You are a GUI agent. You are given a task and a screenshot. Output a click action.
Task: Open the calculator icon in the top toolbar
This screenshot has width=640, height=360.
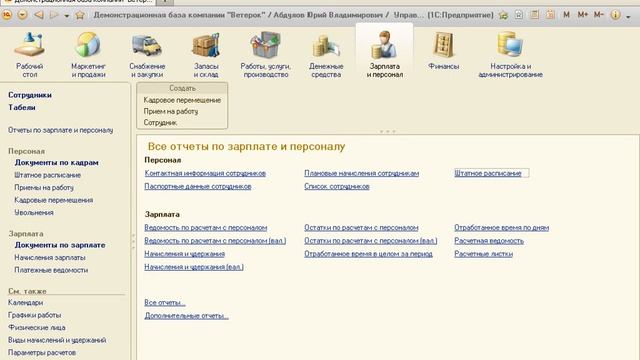point(534,15)
